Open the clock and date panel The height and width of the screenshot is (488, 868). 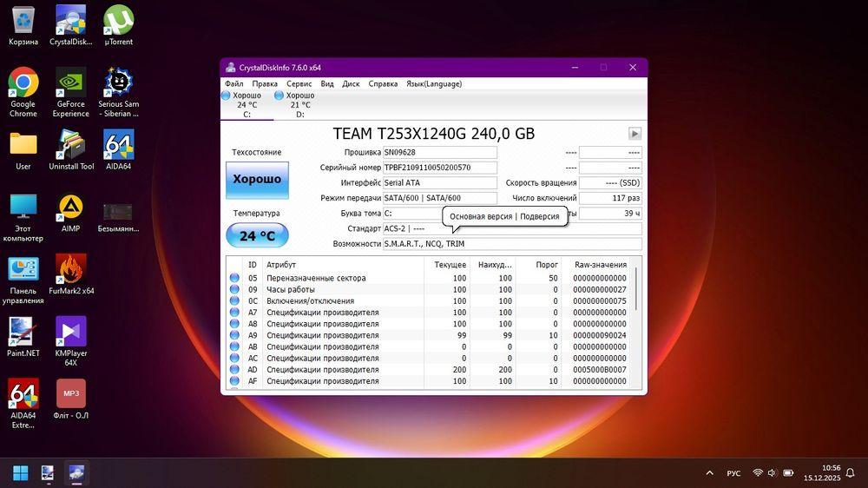coord(822,472)
